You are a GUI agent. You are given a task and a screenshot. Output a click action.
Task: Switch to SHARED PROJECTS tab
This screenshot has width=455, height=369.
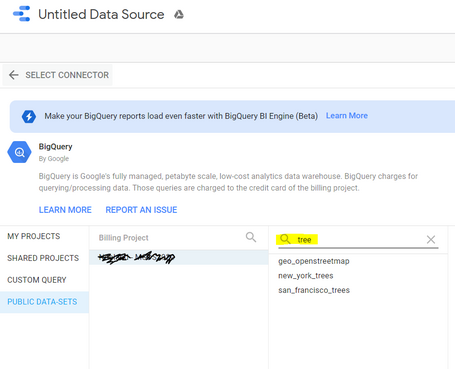click(44, 258)
